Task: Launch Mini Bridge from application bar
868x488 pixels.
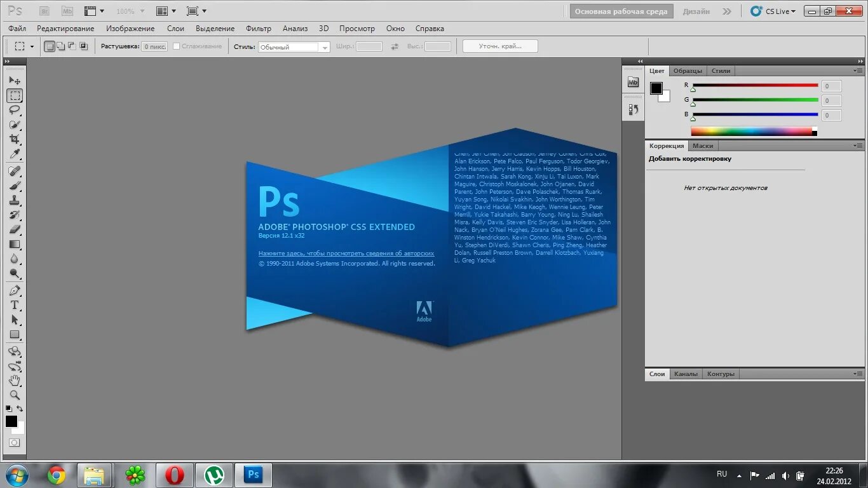Action: (67, 11)
